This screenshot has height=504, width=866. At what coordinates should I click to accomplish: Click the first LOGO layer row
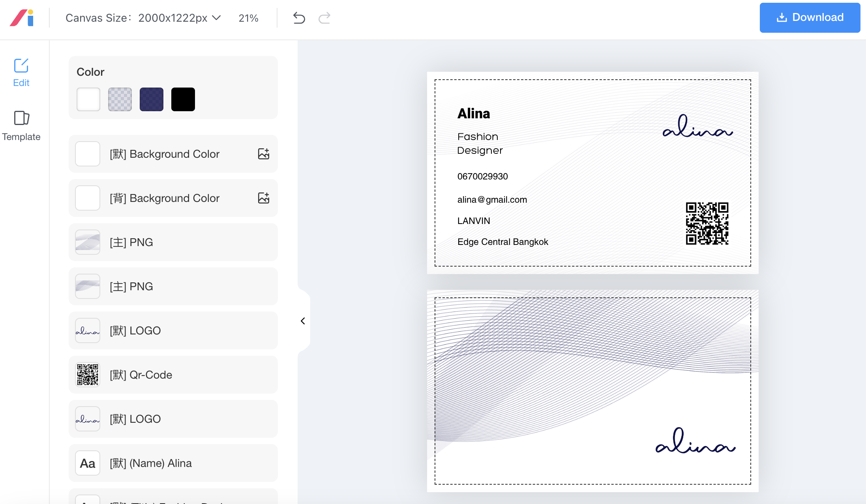173,330
